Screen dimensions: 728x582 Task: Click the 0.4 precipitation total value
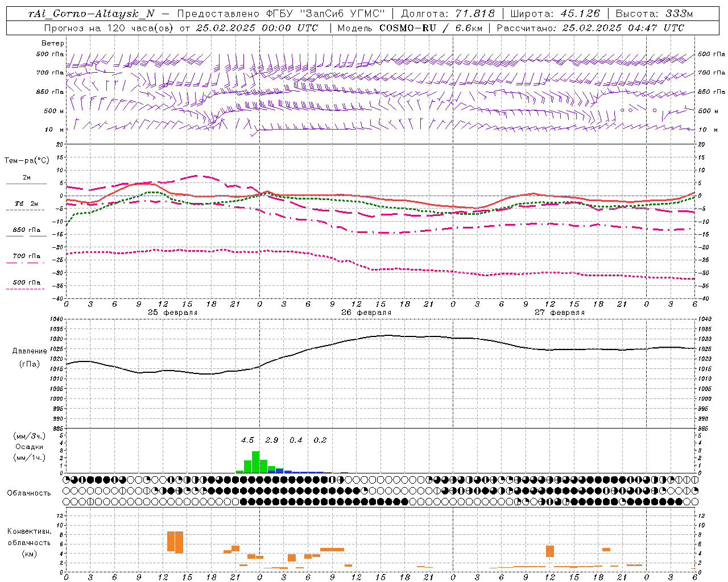(x=296, y=440)
